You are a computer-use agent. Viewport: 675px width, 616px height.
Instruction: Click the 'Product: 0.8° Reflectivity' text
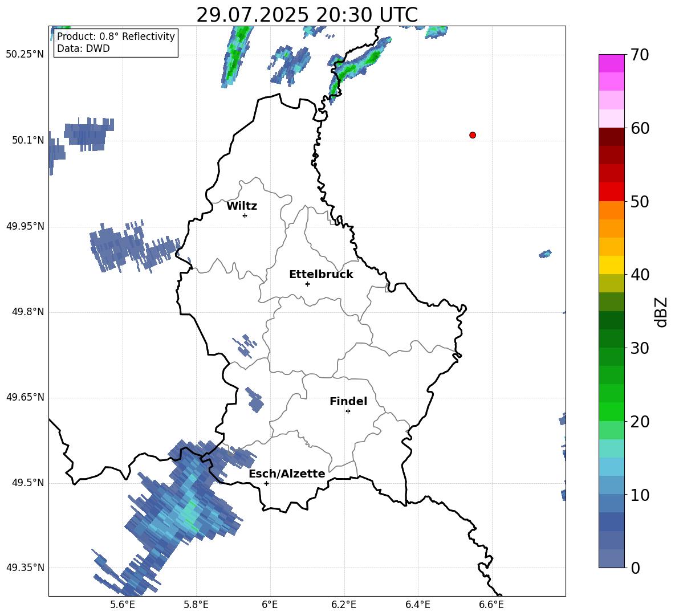116,36
